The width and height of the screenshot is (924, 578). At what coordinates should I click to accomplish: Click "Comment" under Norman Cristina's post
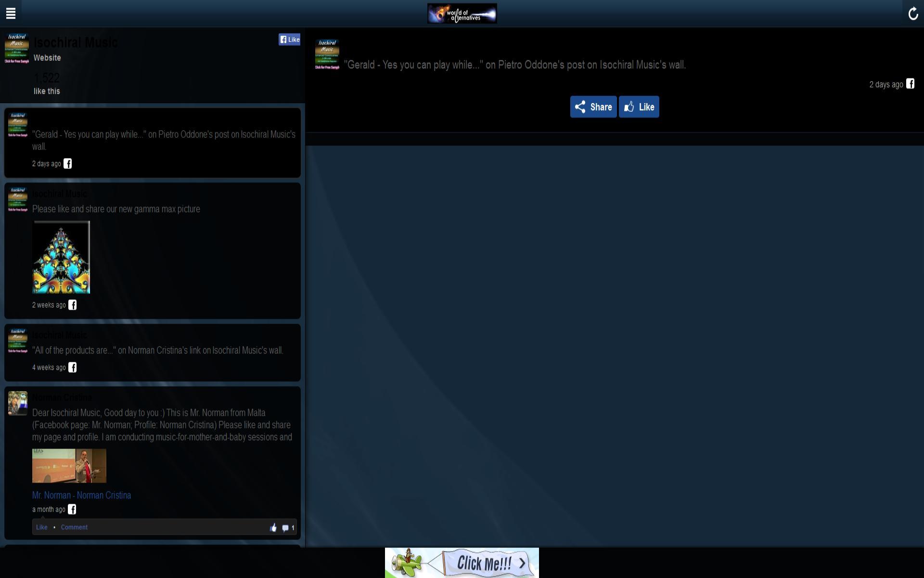click(74, 527)
